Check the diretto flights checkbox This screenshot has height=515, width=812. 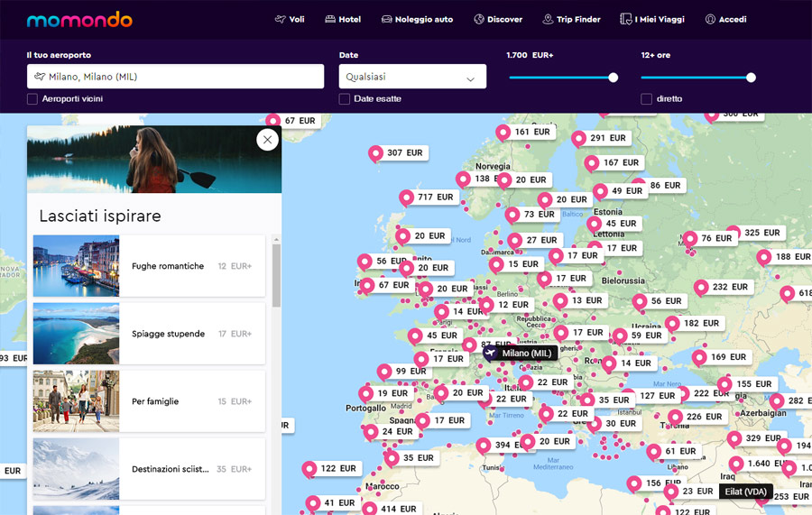pos(646,99)
